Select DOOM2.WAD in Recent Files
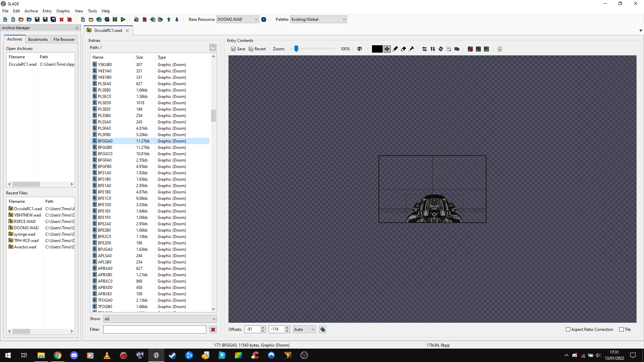644x362 pixels. [x=26, y=228]
